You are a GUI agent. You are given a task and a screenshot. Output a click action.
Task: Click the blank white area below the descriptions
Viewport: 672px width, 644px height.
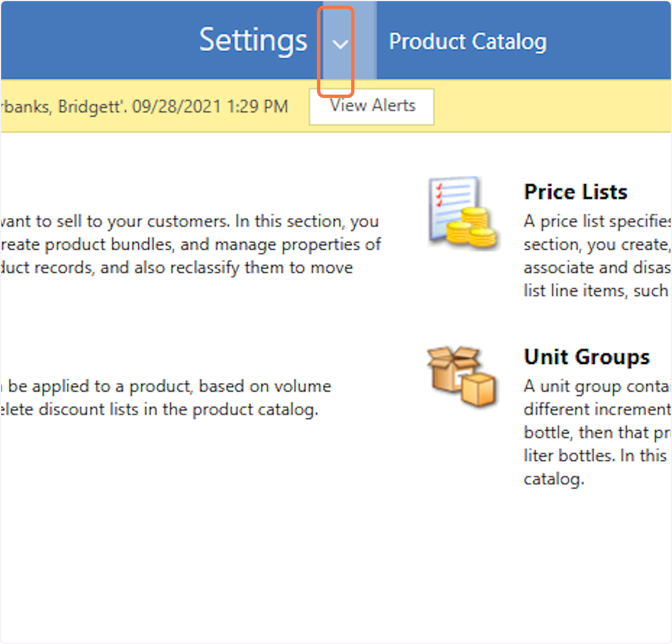coord(280,549)
